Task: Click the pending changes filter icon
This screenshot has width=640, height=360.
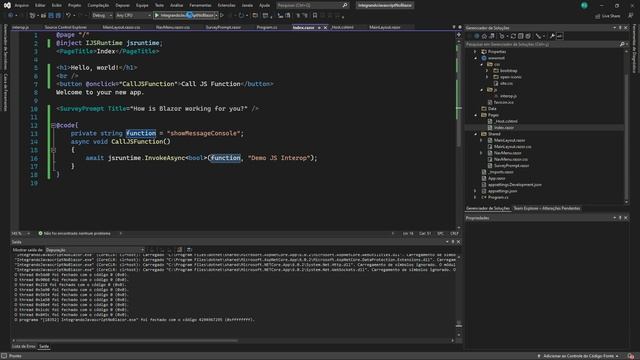Action: pos(503,36)
